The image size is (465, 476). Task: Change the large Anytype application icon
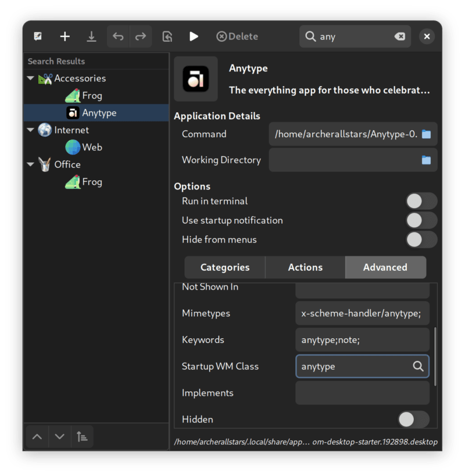[196, 79]
